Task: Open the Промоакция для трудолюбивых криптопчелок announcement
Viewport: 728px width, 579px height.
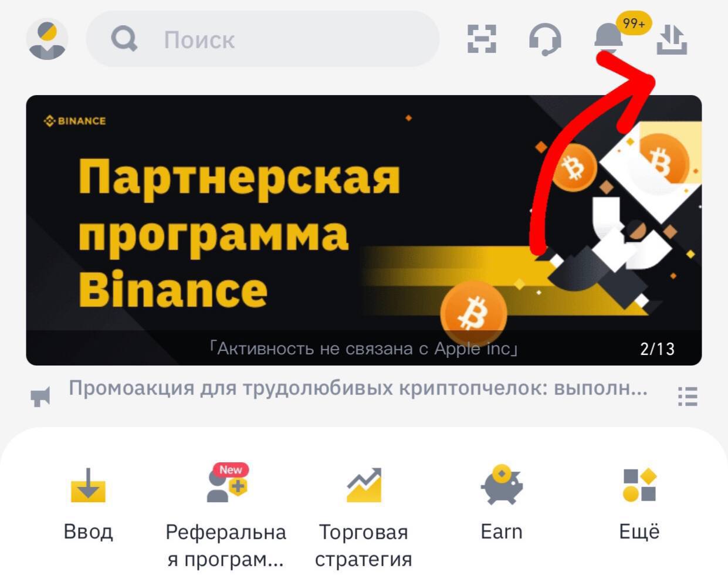Action: coord(358,388)
